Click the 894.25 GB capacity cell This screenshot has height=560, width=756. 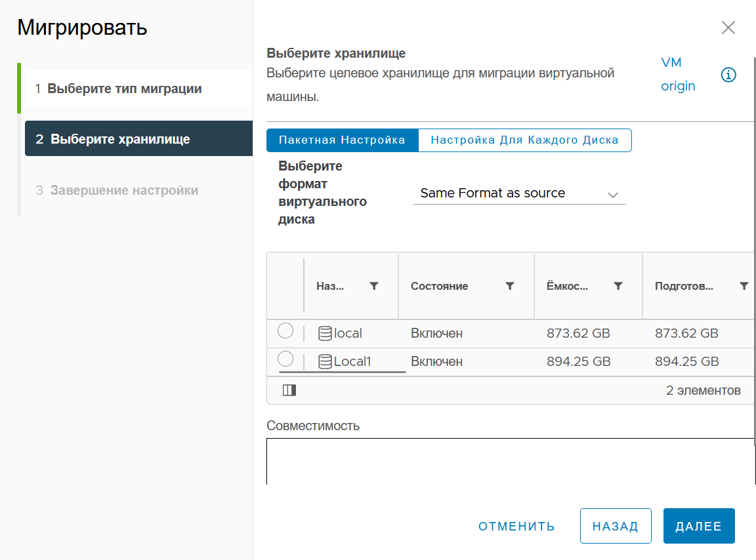click(579, 361)
